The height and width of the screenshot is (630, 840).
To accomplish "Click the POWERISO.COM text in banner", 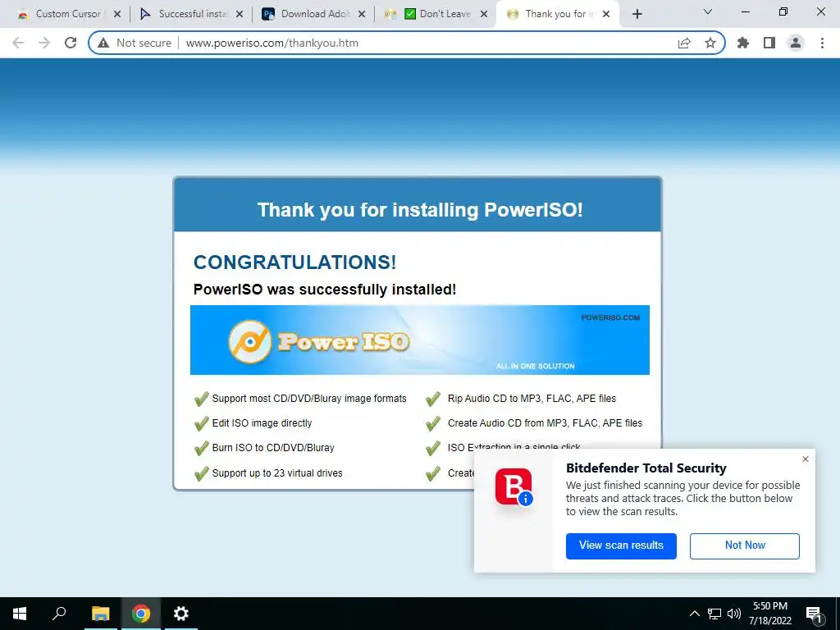I will coord(610,317).
